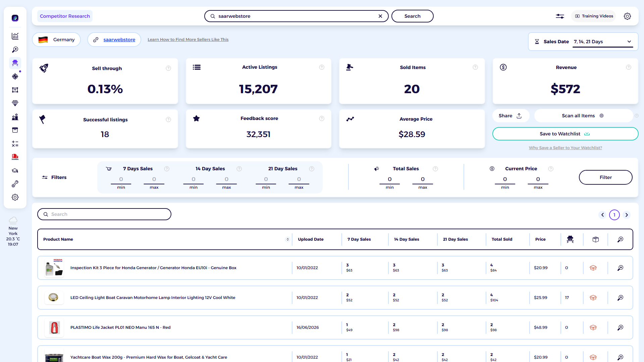Select the Germany country selector

[56, 40]
